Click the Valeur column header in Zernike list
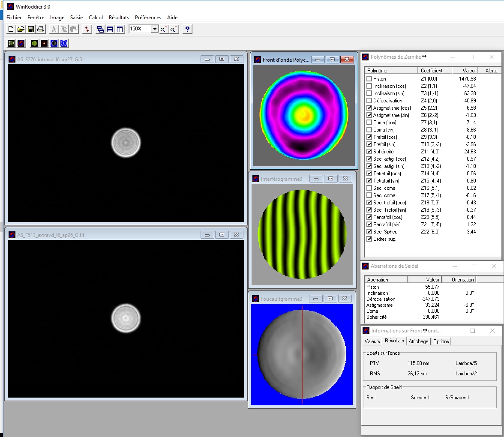This screenshot has height=437, width=504. point(469,70)
